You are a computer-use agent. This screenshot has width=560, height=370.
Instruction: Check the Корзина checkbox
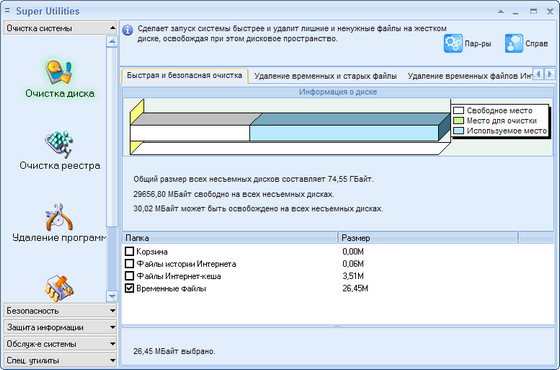(129, 251)
